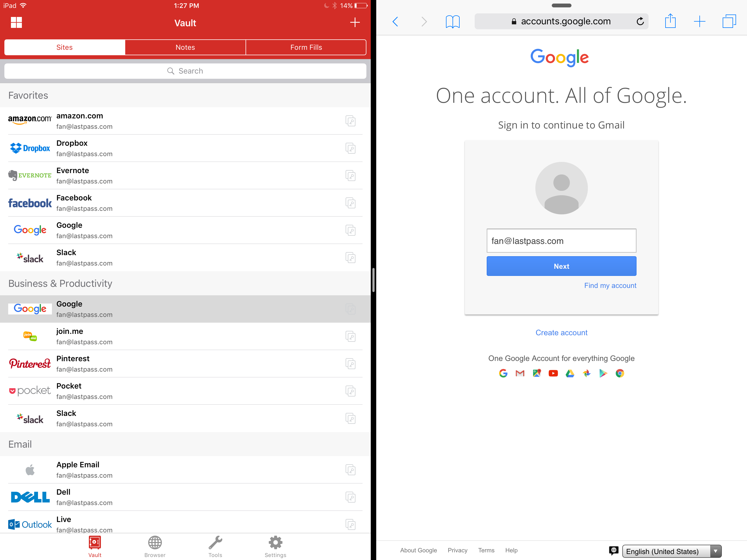Tap the vault Search field
Image resolution: width=747 pixels, height=560 pixels.
pyautogui.click(x=185, y=71)
